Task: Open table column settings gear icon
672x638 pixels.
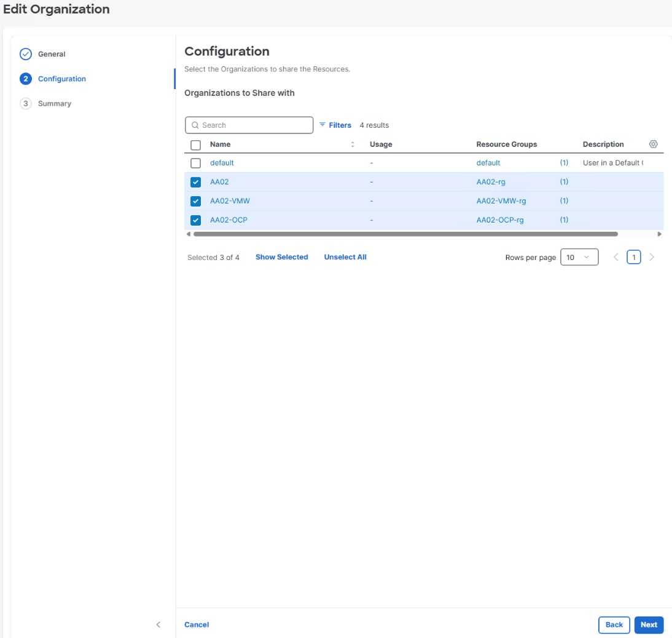Action: click(653, 144)
